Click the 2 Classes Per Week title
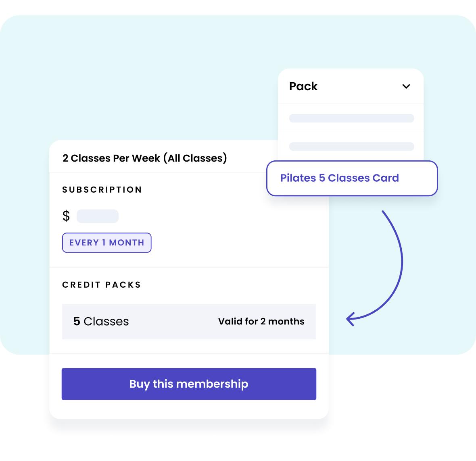The image size is (476, 461). pyautogui.click(x=144, y=158)
